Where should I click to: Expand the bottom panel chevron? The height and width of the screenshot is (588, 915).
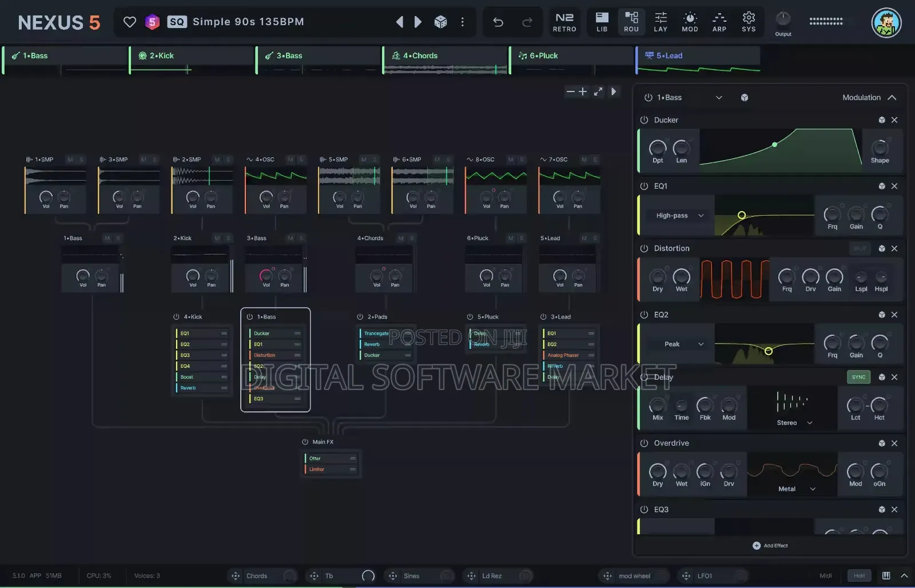pos(904,576)
